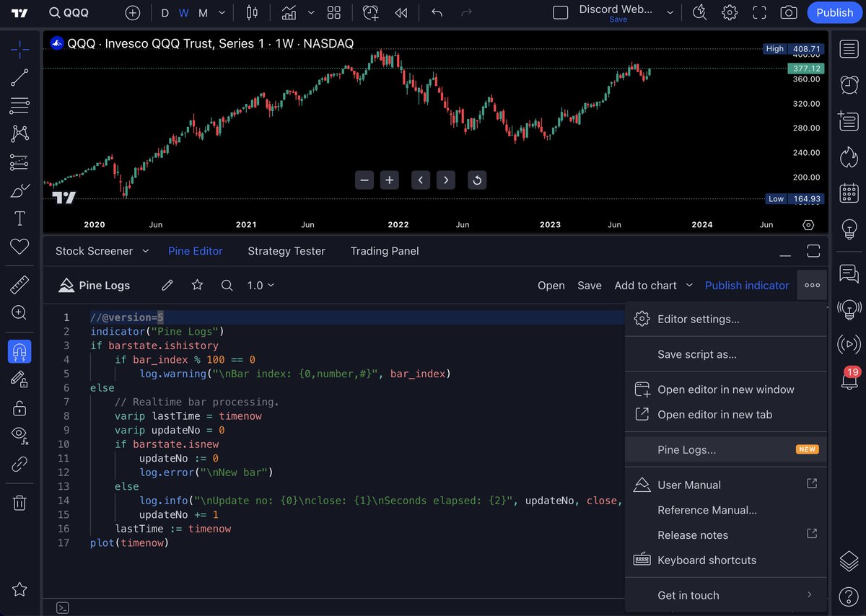Open the ruler measure tool

19,284
